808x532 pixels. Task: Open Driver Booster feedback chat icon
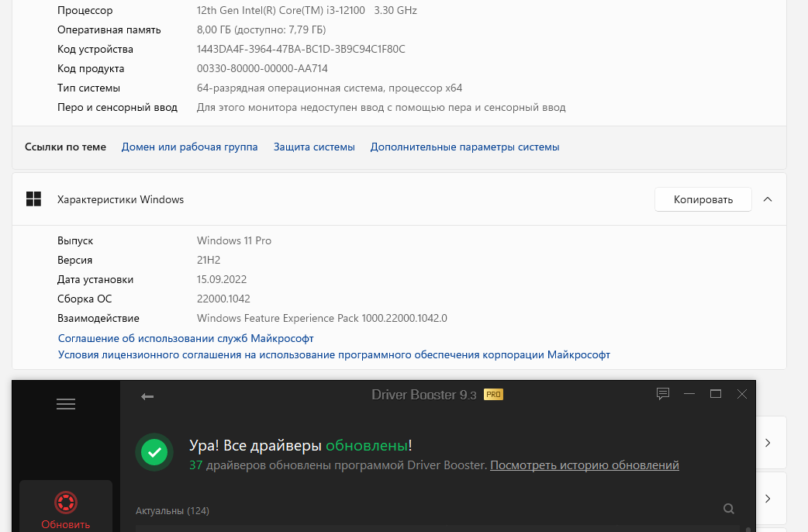coord(663,395)
